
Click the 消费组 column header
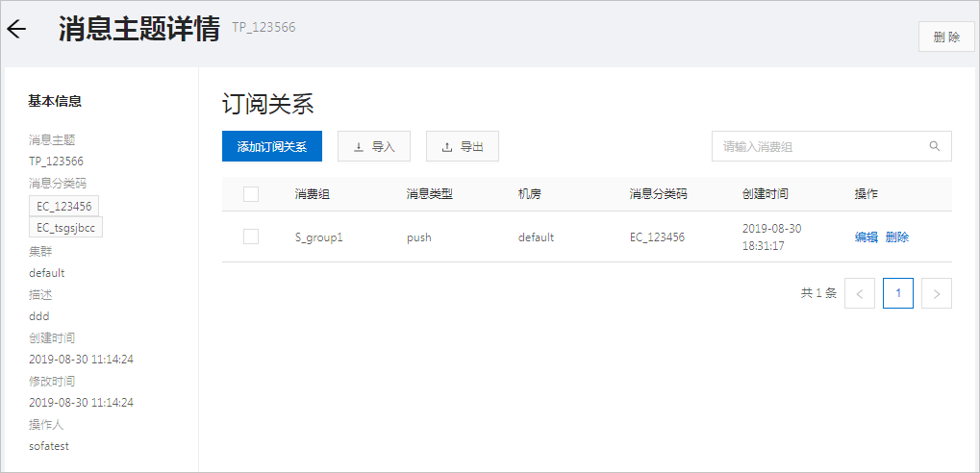click(x=312, y=194)
